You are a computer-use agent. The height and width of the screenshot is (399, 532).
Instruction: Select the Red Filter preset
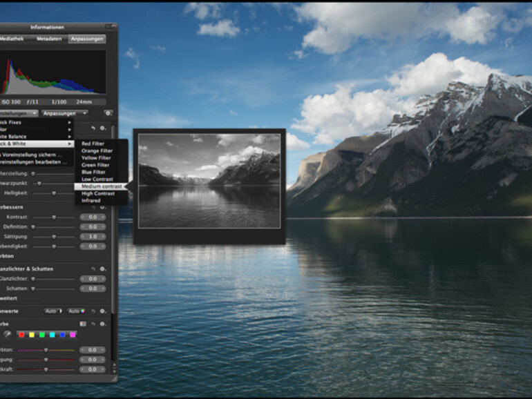93,144
